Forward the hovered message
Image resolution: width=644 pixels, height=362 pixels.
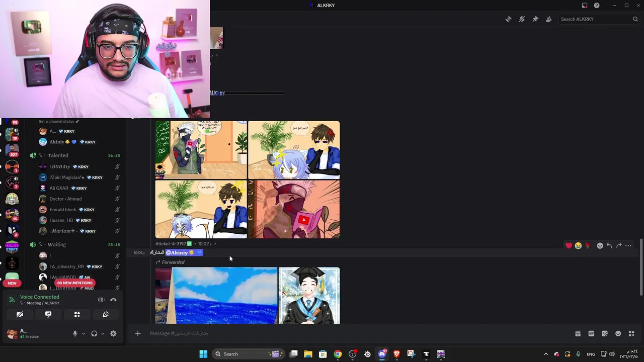point(619,246)
